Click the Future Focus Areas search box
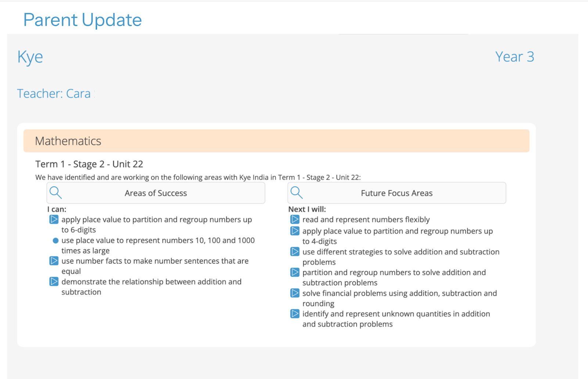Viewport: 588px width, 379px height. tap(397, 193)
